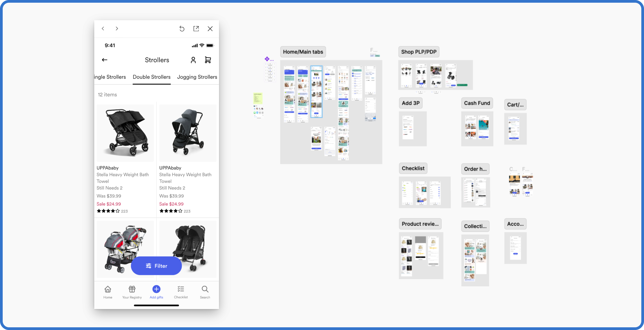This screenshot has width=644, height=330.
Task: Click the back arrow beside Strollers title
Action: point(105,60)
